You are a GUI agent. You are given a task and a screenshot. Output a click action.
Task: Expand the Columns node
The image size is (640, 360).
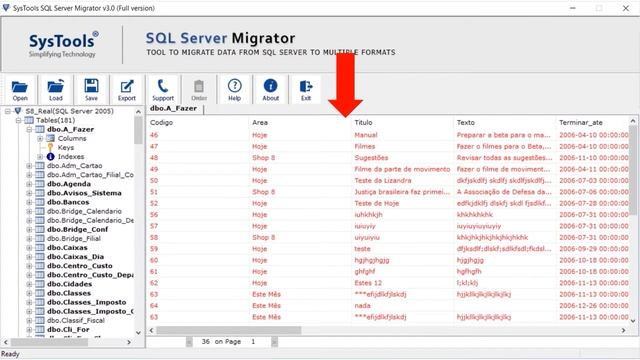(x=40, y=138)
